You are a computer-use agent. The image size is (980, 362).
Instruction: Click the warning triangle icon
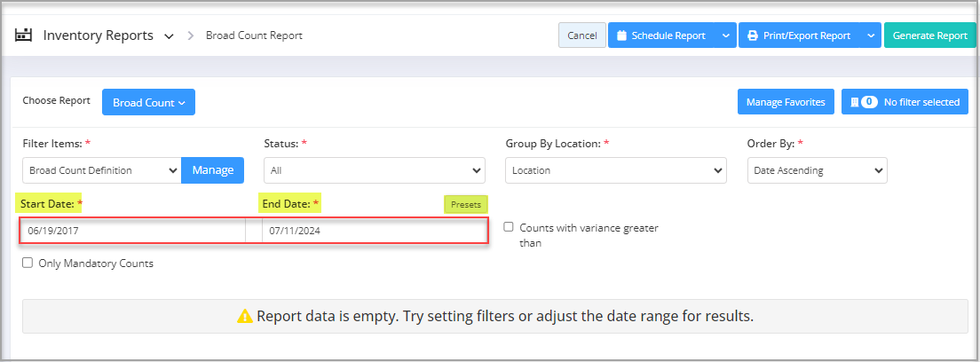tap(245, 316)
